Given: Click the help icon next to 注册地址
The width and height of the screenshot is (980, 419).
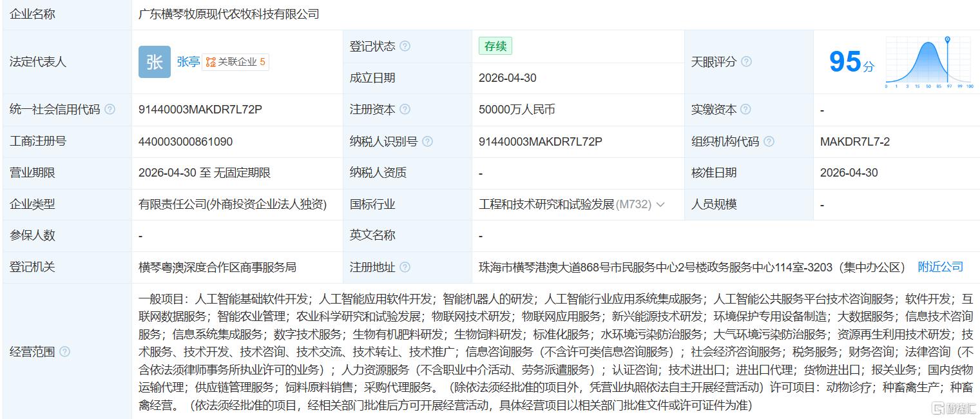Looking at the screenshot, I should click(x=405, y=267).
